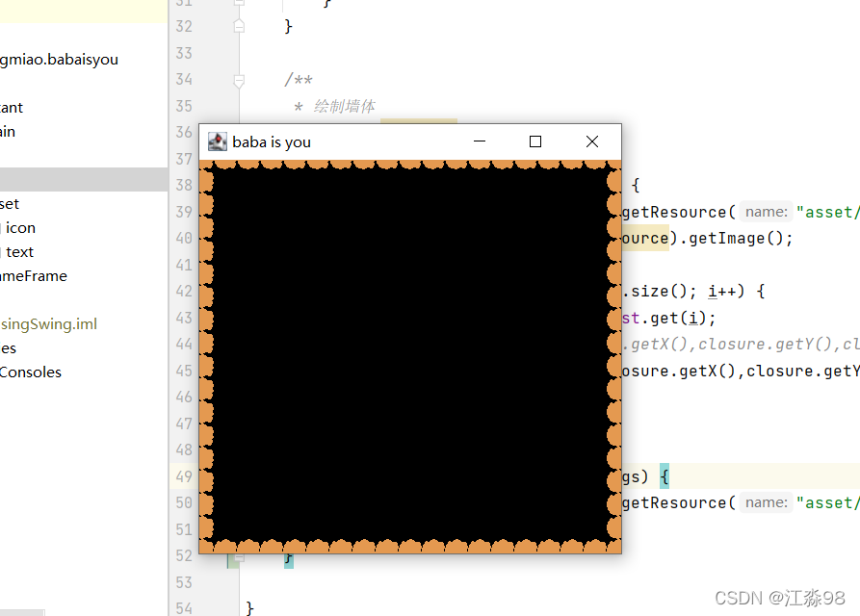Maximize the baba is you window
This screenshot has width=860, height=616.
coord(535,141)
